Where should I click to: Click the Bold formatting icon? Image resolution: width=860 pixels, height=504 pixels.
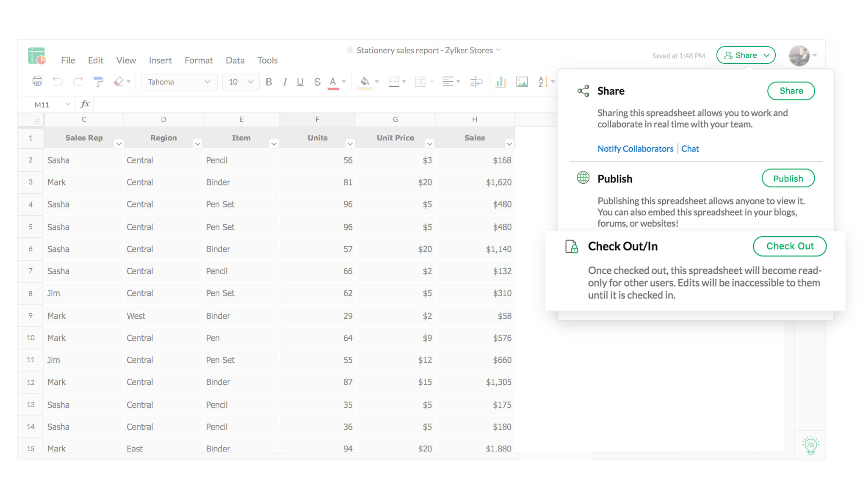268,81
